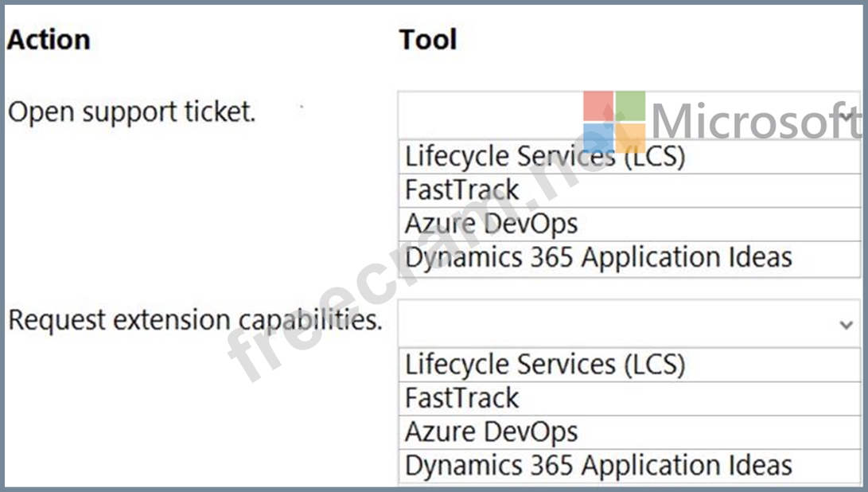Select Dynamics 365 Application Ideas for extension capabilities
This screenshot has width=868, height=492.
[x=598, y=465]
